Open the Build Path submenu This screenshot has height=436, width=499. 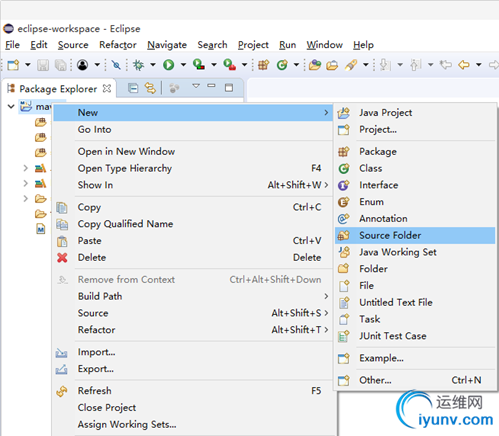point(193,296)
